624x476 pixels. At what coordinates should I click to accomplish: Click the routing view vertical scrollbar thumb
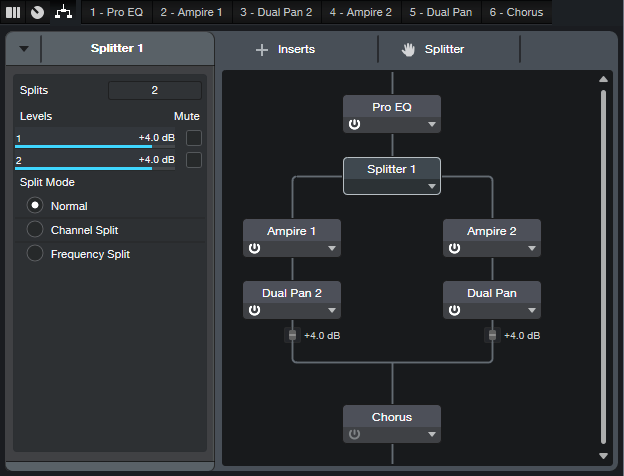click(603, 267)
